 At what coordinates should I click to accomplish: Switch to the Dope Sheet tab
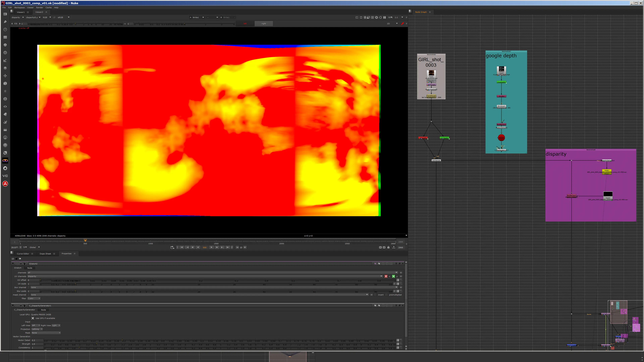click(45, 254)
